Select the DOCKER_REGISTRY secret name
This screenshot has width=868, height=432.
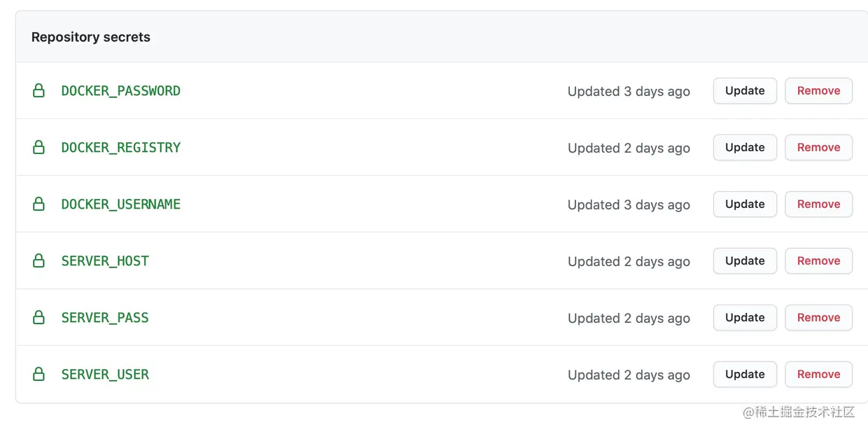click(121, 148)
